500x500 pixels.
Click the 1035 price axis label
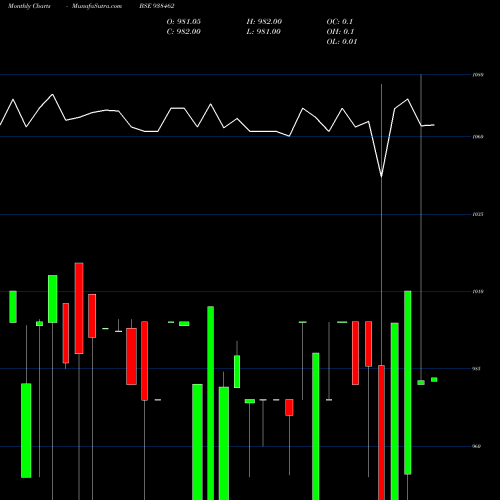pos(478,214)
